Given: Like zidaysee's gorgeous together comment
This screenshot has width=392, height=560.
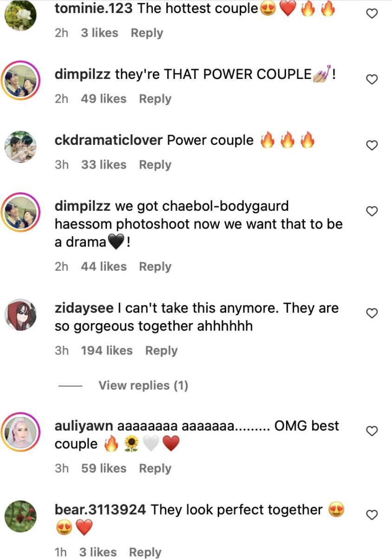Looking at the screenshot, I should pyautogui.click(x=372, y=314).
